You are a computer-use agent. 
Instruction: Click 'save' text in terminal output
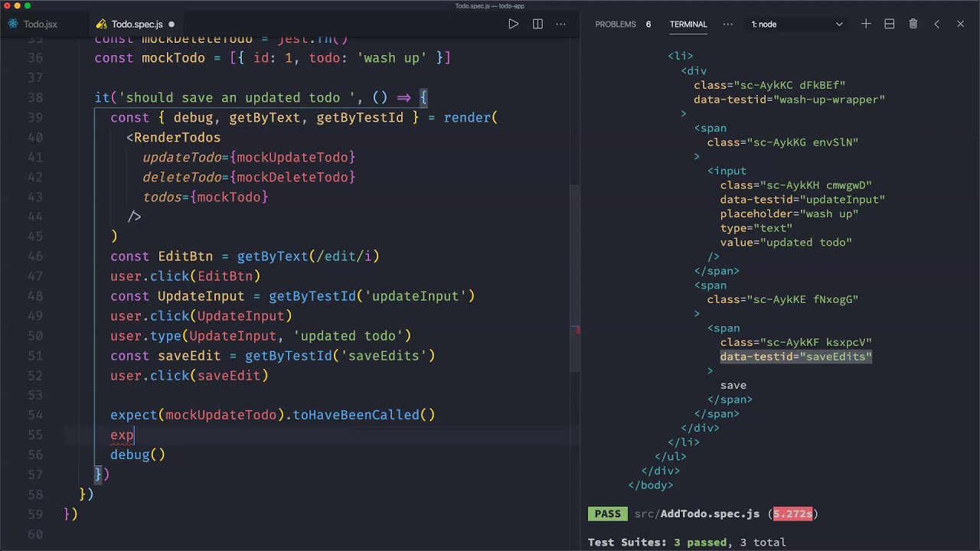point(733,386)
